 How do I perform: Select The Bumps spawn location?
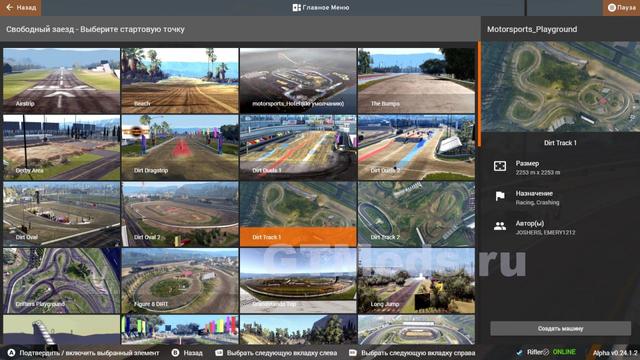pos(416,80)
